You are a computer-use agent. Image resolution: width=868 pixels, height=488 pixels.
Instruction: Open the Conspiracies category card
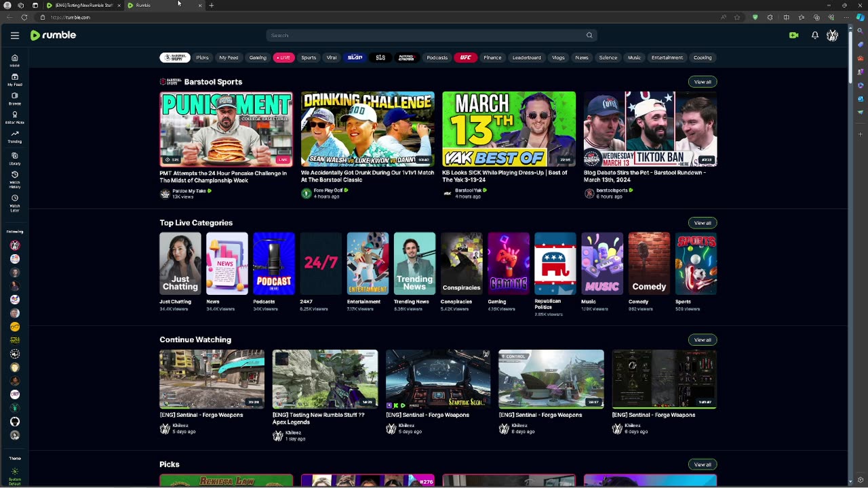point(462,264)
